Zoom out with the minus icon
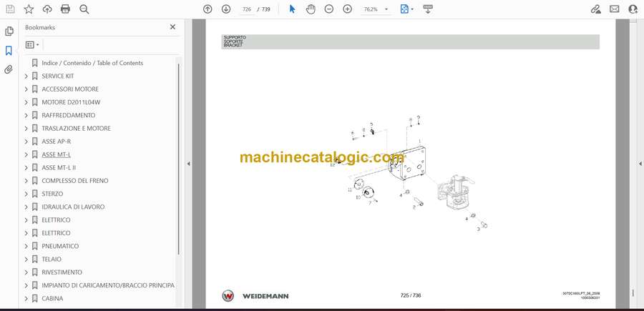The height and width of the screenshot is (311, 644). coord(329,9)
